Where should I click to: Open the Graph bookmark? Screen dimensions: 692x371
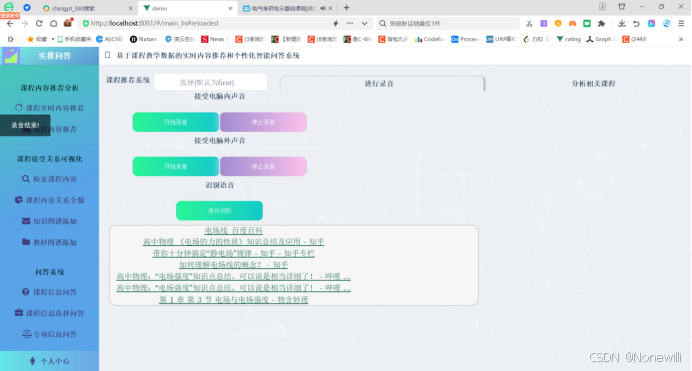601,39
